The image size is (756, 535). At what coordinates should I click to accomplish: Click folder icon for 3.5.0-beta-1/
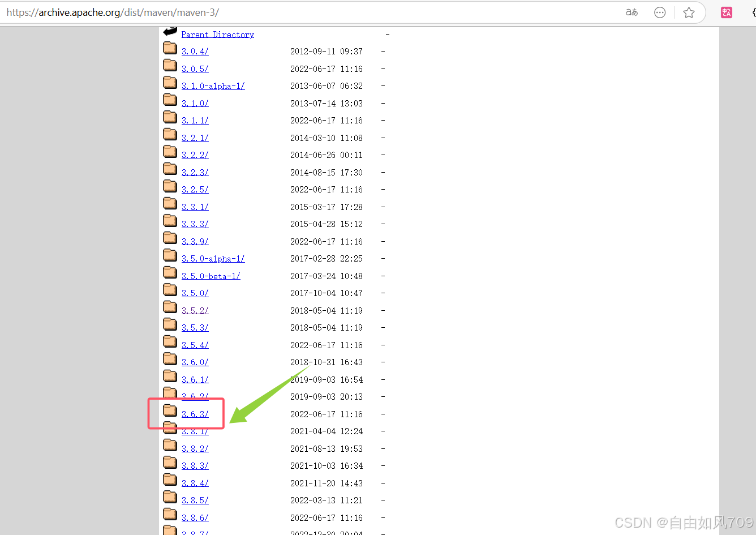(170, 272)
